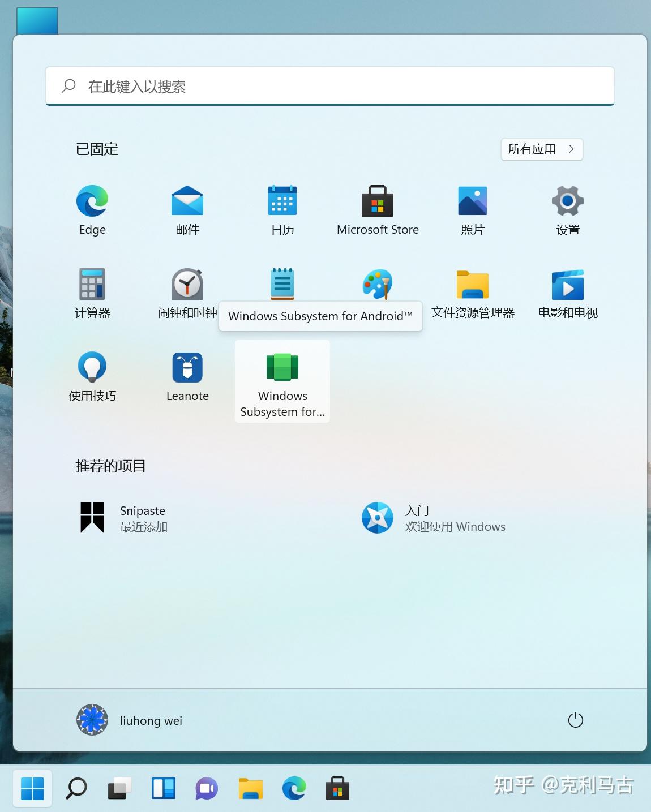651x812 pixels.
Task: Open liuhong wei user account menu
Action: coord(130,720)
